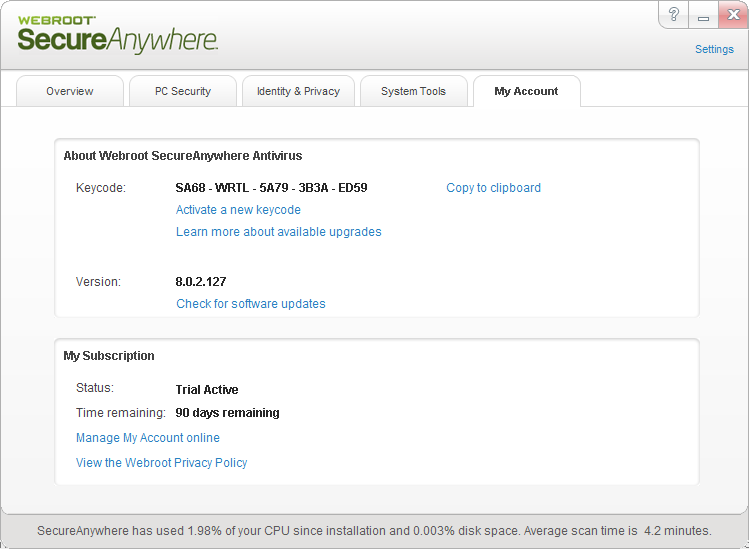Click the Version: label
Screen dimensions: 749x549
pyautogui.click(x=98, y=282)
